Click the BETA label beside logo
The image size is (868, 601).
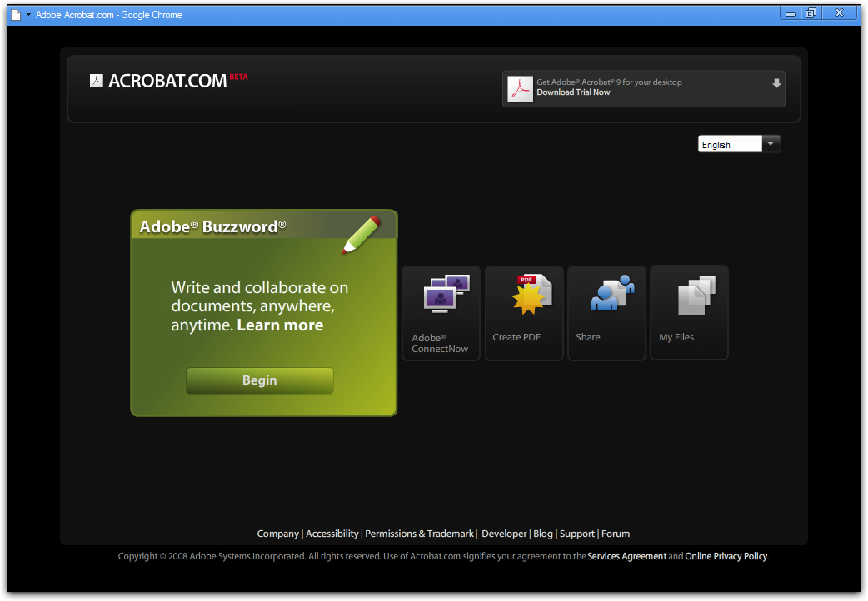(238, 77)
